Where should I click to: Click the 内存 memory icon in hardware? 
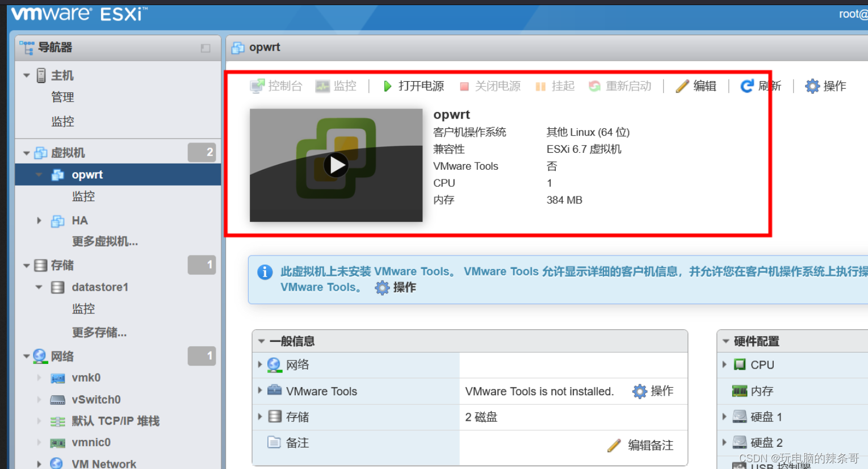pyautogui.click(x=739, y=391)
